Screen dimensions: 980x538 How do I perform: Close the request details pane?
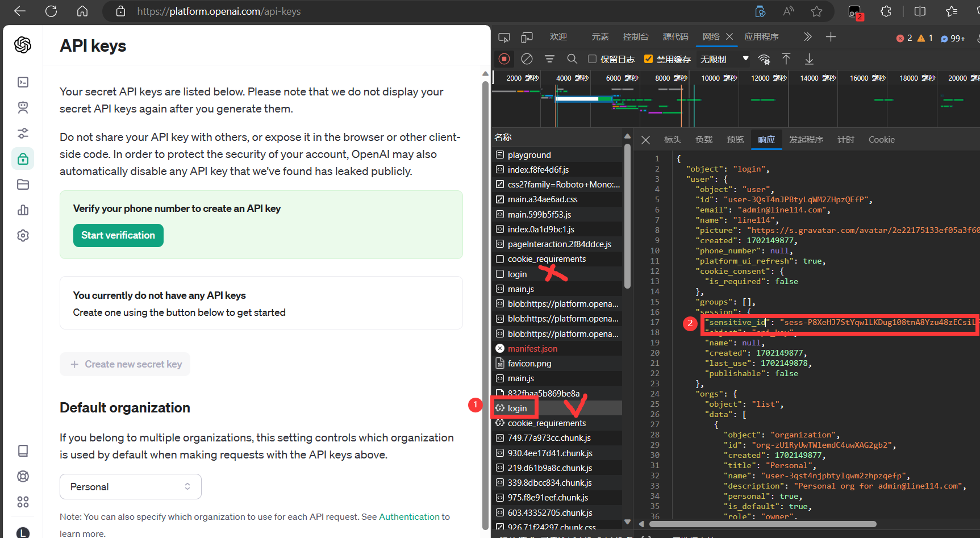[x=646, y=140]
